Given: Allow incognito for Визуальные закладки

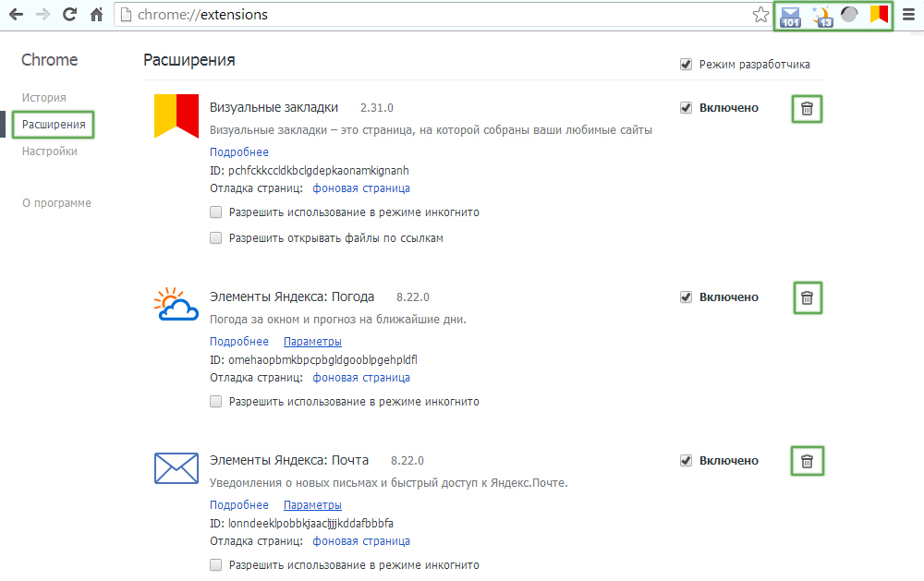Looking at the screenshot, I should (215, 212).
